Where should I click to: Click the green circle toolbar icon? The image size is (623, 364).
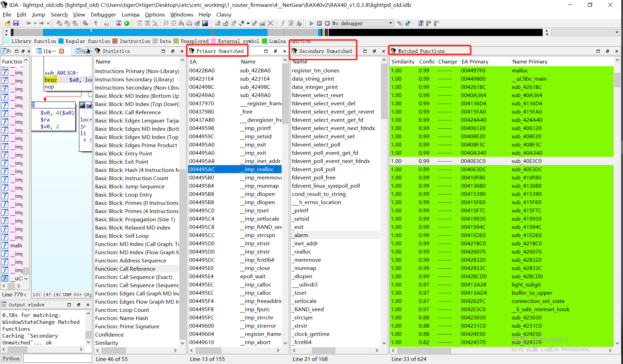coord(127,23)
